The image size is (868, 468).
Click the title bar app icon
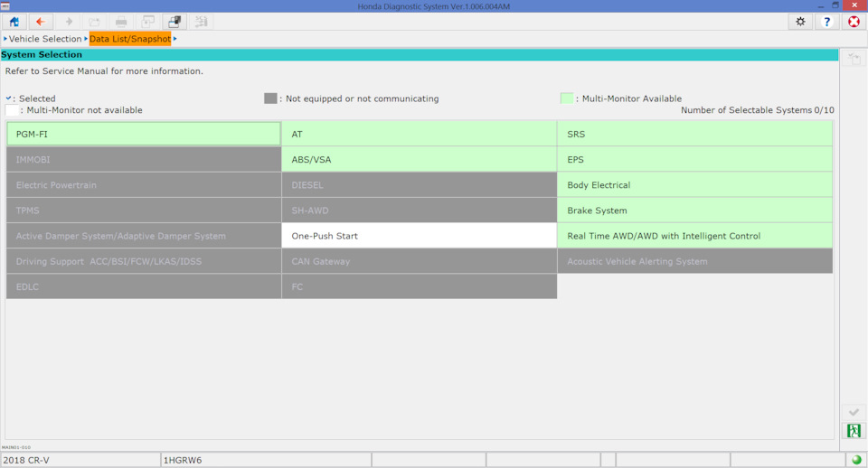[x=5, y=6]
